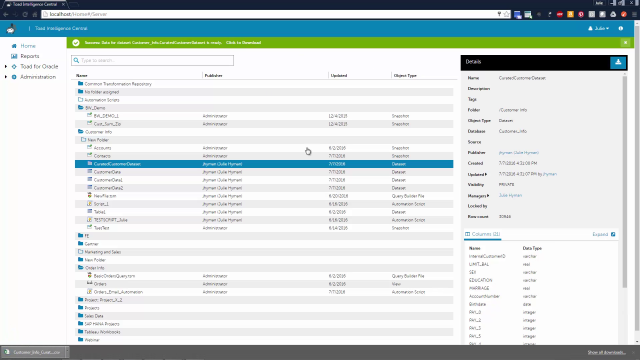Screen dimensions: 640x360
Task: Select Toad for Oracle in the sidebar
Action: [x=39, y=67]
